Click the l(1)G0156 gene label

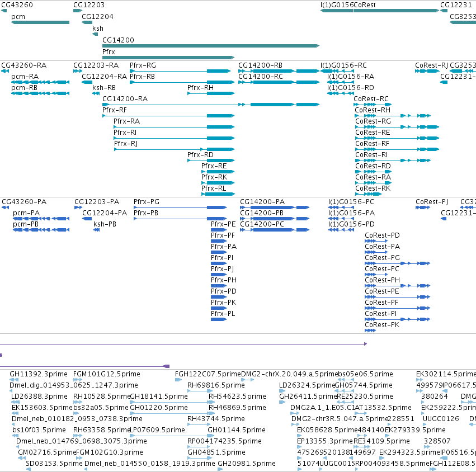coord(337,5)
